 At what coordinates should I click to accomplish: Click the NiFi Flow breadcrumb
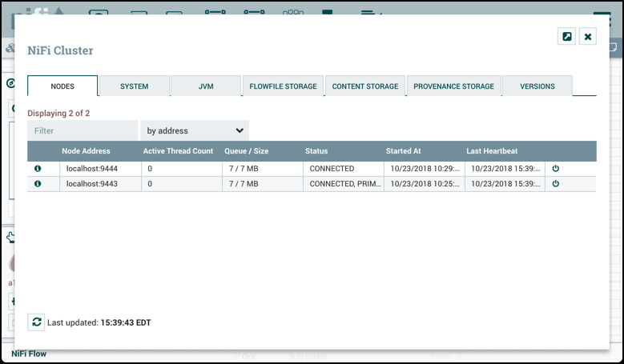[x=29, y=354]
